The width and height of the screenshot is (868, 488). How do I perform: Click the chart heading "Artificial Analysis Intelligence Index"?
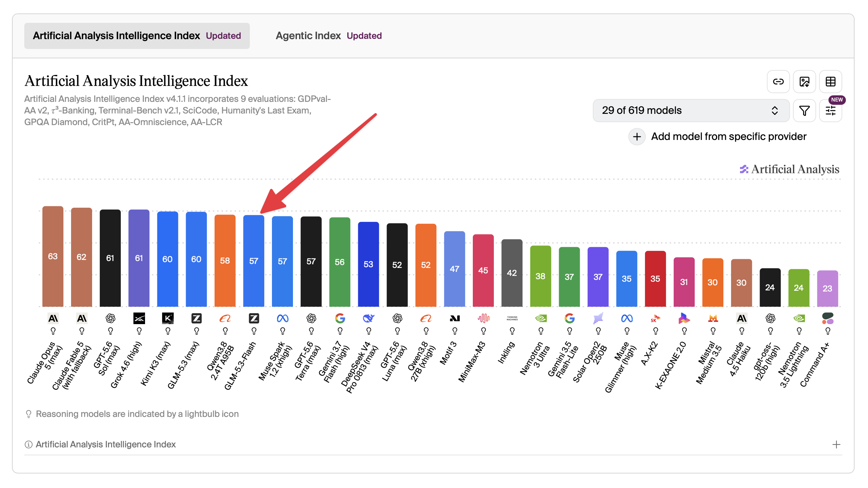pos(136,81)
